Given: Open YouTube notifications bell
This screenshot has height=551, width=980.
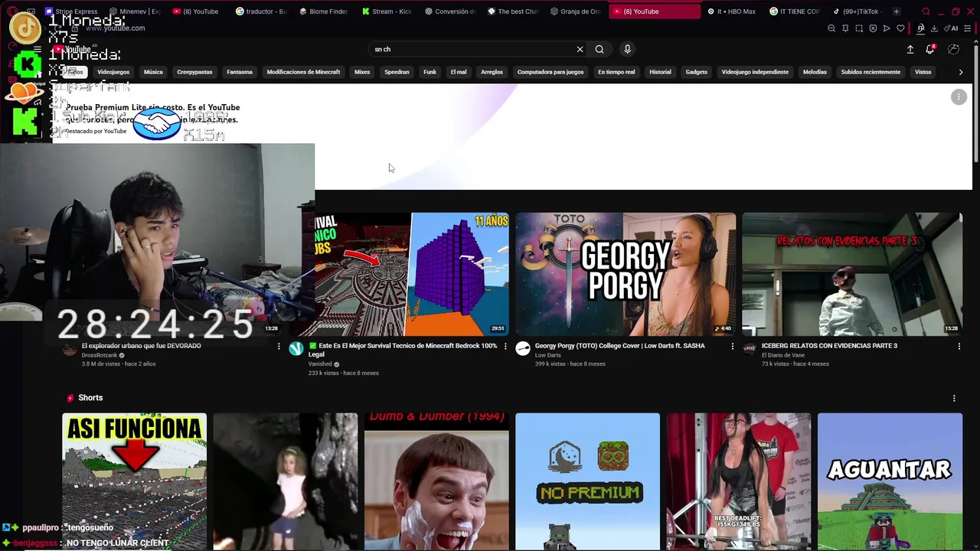Looking at the screenshot, I should click(930, 49).
